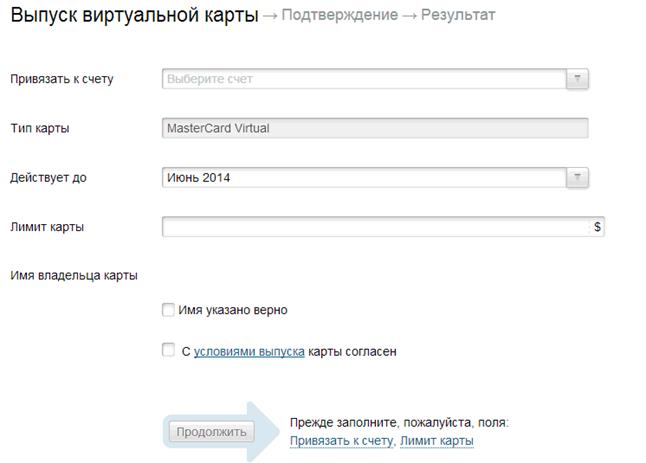The image size is (646, 463).
Task: Click the 'Результат' step in the header
Action: [x=458, y=15]
